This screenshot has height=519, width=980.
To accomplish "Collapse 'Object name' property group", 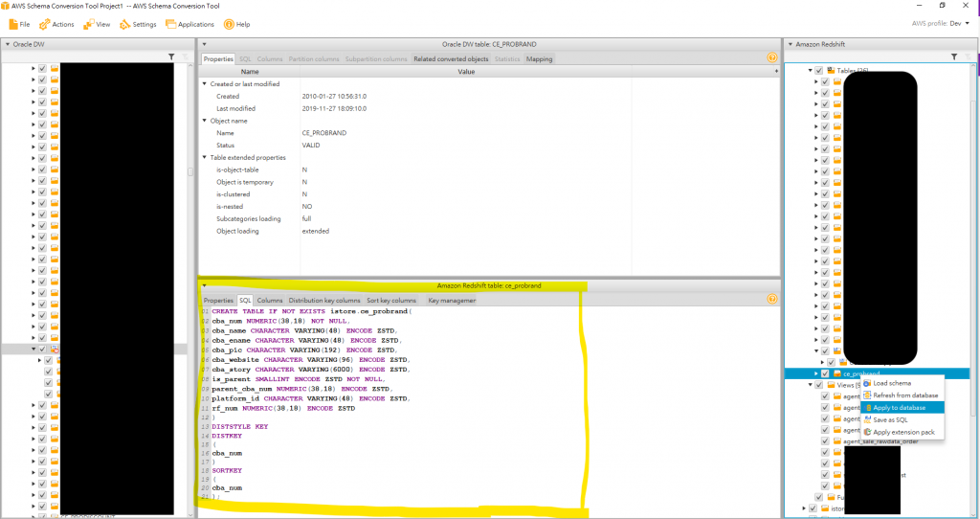I will (x=205, y=121).
